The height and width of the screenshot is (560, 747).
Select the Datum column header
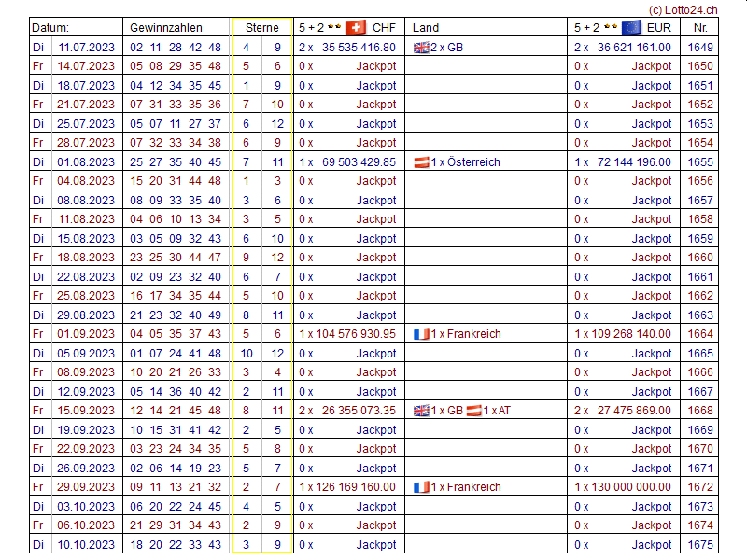coord(51,28)
